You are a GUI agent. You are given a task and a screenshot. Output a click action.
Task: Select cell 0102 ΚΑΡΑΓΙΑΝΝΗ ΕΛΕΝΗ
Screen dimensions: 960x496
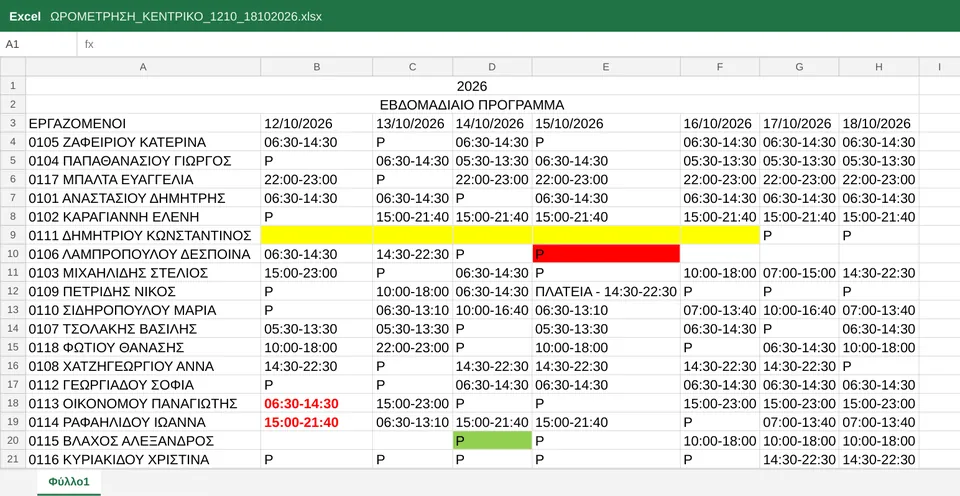tap(143, 217)
